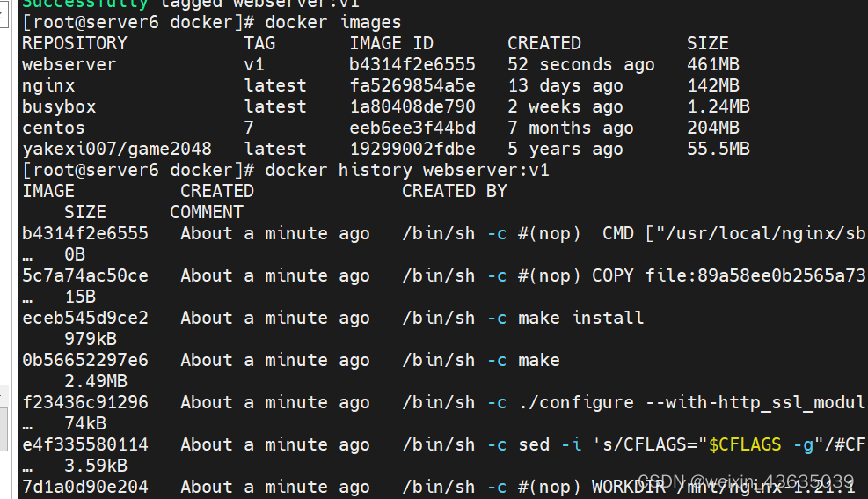Click history layer ID eceb545d9ce2
868x499 pixels.
point(85,318)
